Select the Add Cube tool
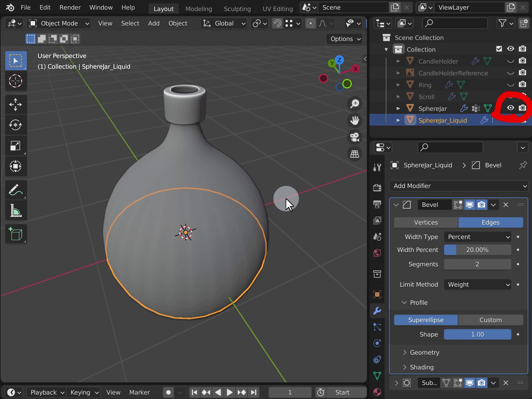The height and width of the screenshot is (399, 532). (16, 234)
